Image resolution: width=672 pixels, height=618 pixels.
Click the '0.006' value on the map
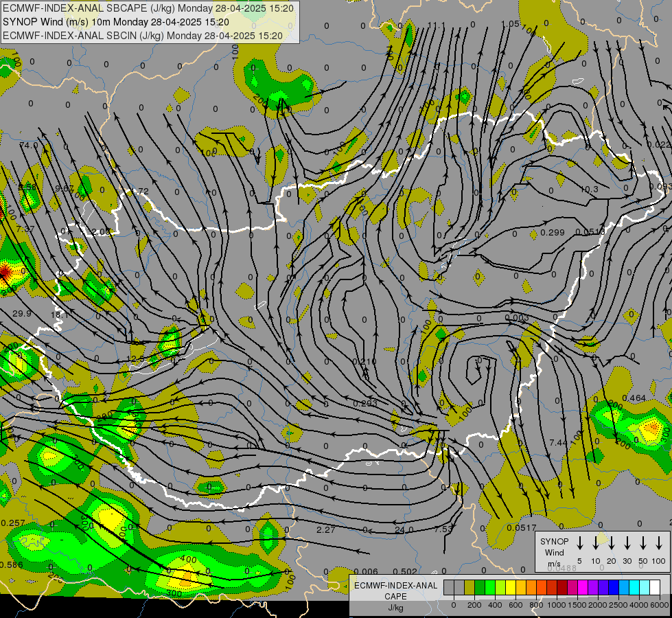[x=366, y=572]
